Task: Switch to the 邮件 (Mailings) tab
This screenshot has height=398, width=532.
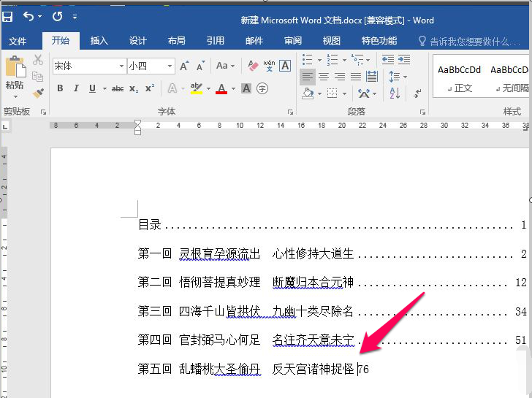Action: (254, 41)
